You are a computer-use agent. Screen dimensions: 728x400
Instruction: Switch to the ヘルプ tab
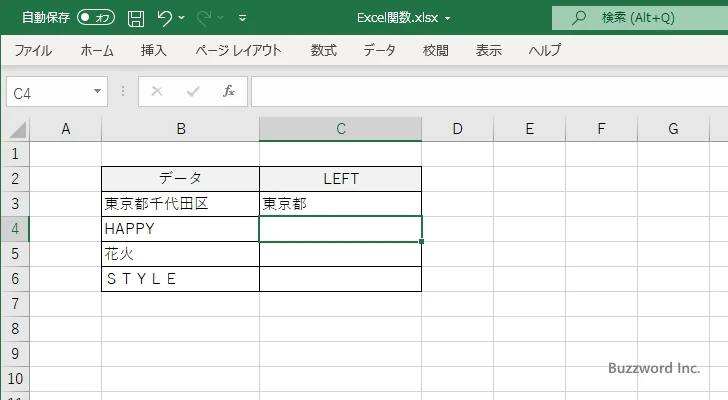tap(545, 50)
